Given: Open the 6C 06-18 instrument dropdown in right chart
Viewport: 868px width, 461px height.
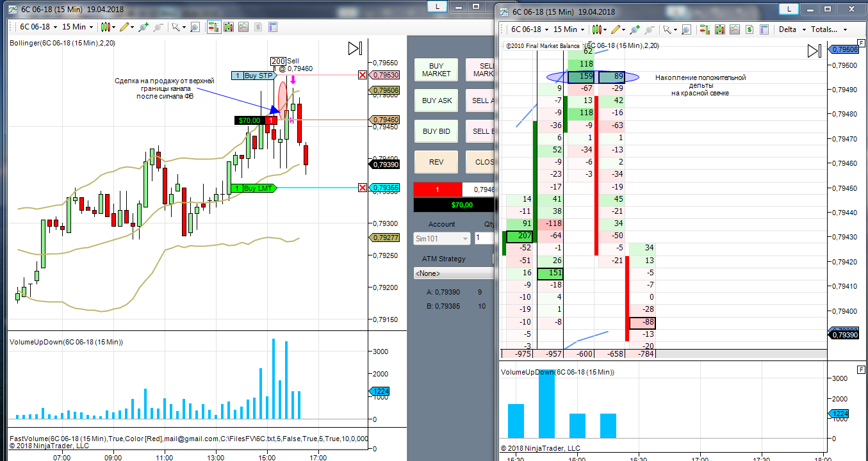Looking at the screenshot, I should [530, 29].
